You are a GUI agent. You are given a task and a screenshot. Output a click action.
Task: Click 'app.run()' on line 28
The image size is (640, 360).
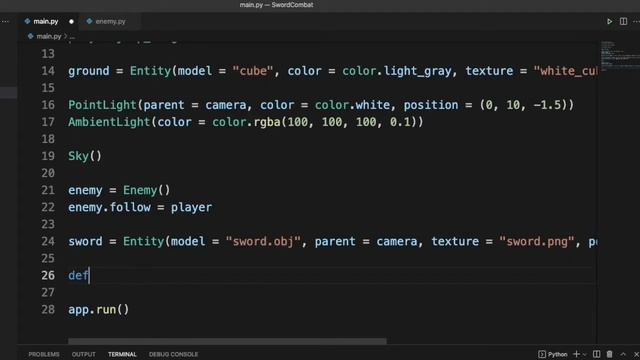[99, 310]
